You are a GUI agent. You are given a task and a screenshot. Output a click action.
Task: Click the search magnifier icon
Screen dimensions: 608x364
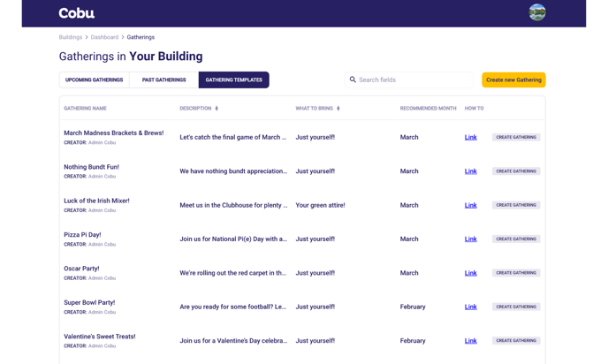353,80
